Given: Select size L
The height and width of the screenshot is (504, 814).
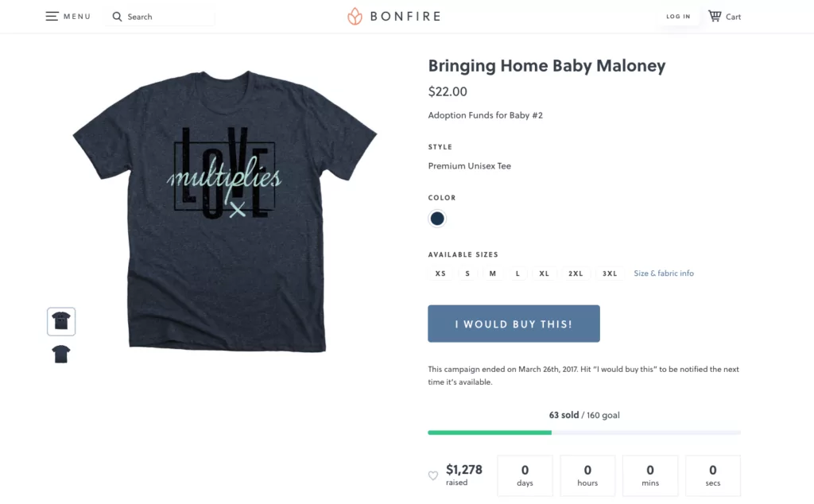Looking at the screenshot, I should (517, 273).
